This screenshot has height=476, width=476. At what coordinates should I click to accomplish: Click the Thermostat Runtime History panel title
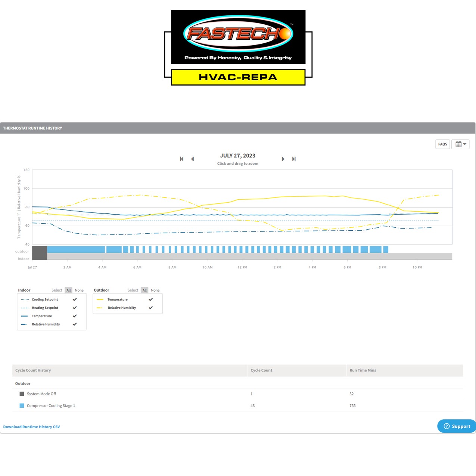[32, 128]
